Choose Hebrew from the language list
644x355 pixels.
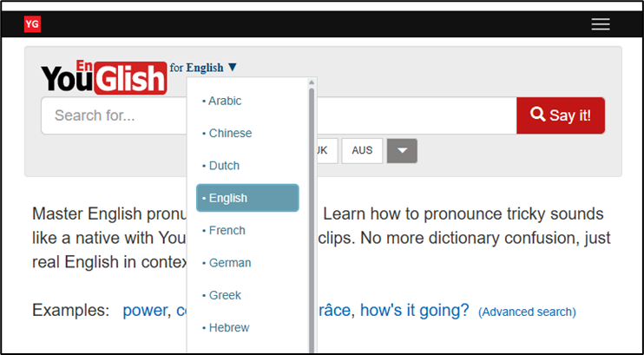click(229, 327)
